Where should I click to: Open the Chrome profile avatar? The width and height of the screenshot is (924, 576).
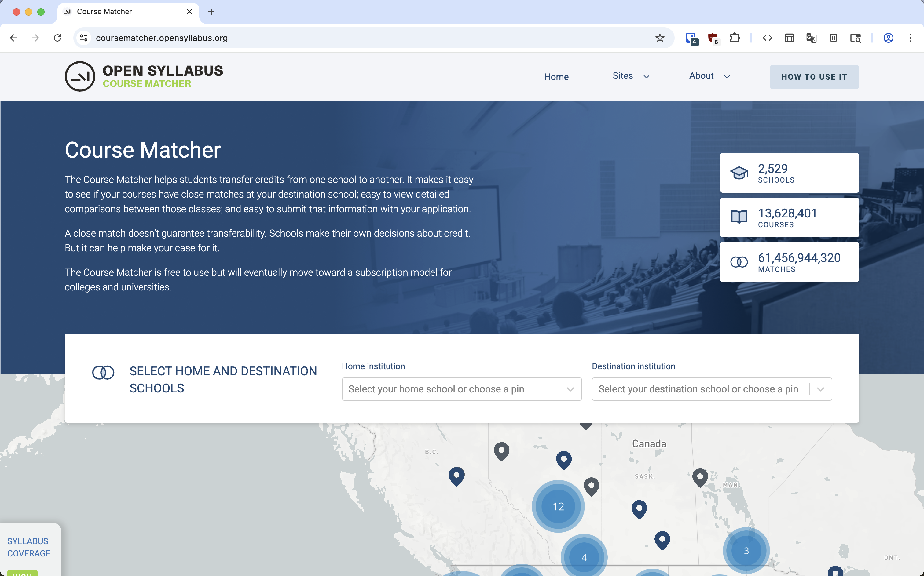pos(889,38)
